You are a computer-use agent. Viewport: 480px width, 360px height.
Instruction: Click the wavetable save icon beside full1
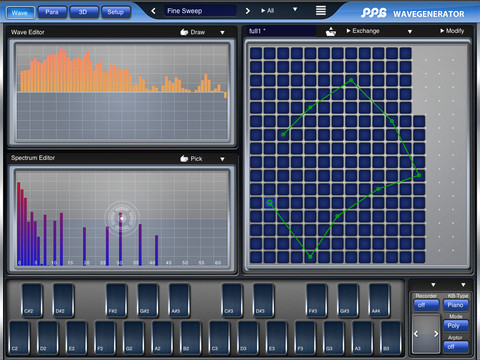(330, 32)
